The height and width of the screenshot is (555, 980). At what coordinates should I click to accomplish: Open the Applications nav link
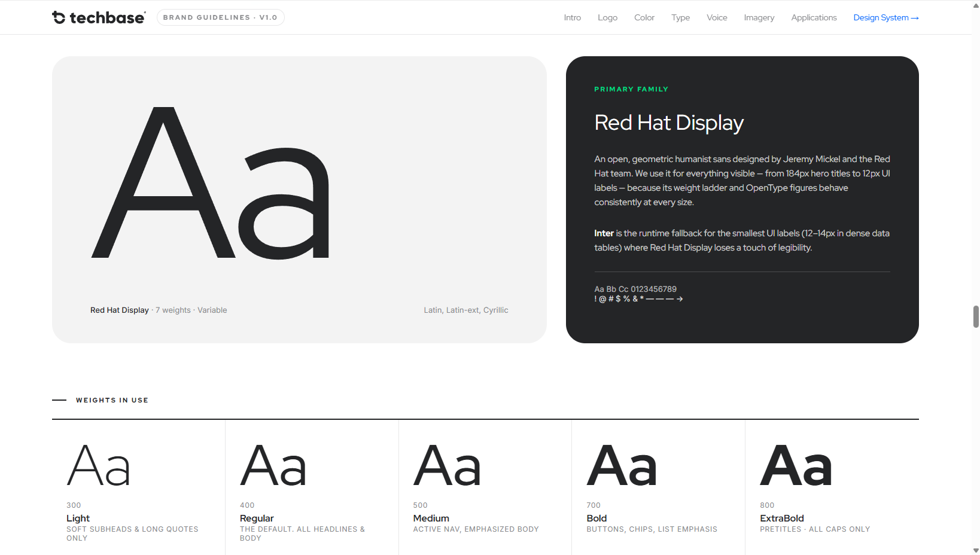[x=814, y=17]
